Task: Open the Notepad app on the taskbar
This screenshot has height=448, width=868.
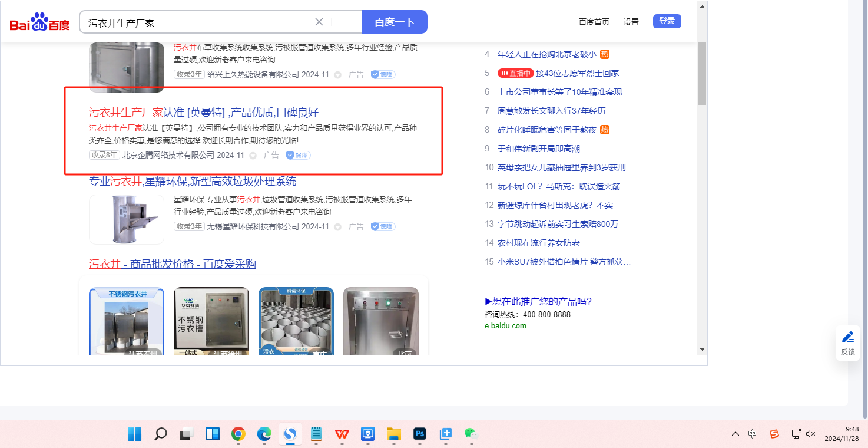Action: pyautogui.click(x=316, y=434)
